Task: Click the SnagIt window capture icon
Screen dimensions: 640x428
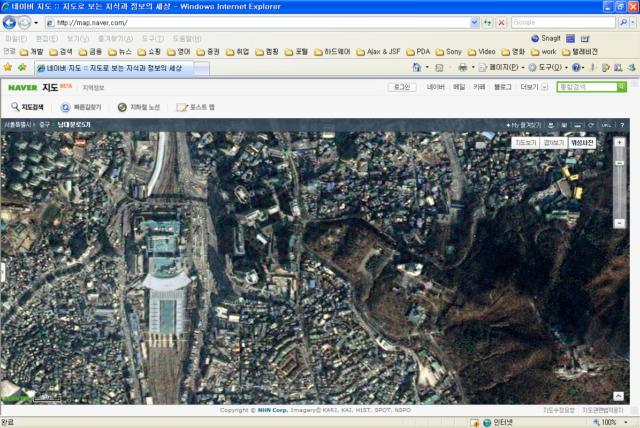Action: click(570, 38)
